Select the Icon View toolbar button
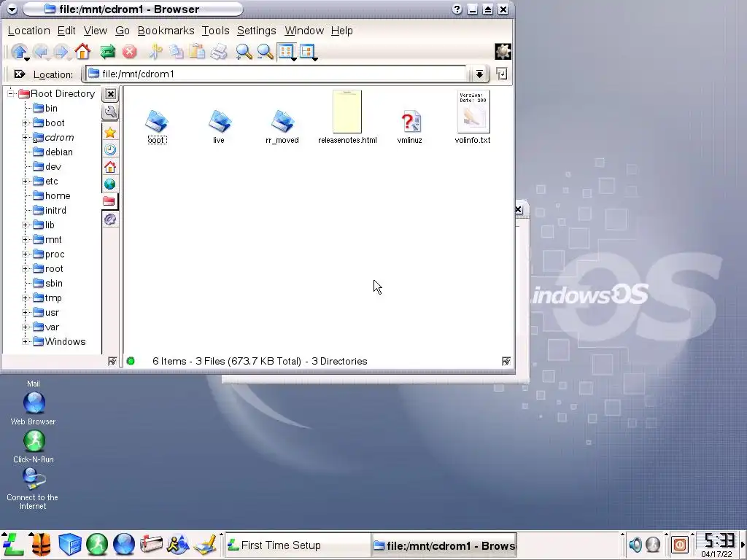The image size is (747, 560). pos(287,52)
